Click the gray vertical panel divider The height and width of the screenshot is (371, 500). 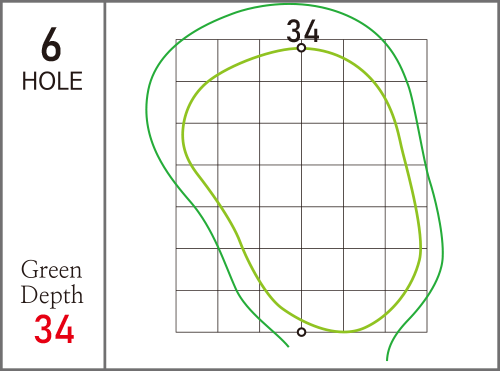click(105, 185)
